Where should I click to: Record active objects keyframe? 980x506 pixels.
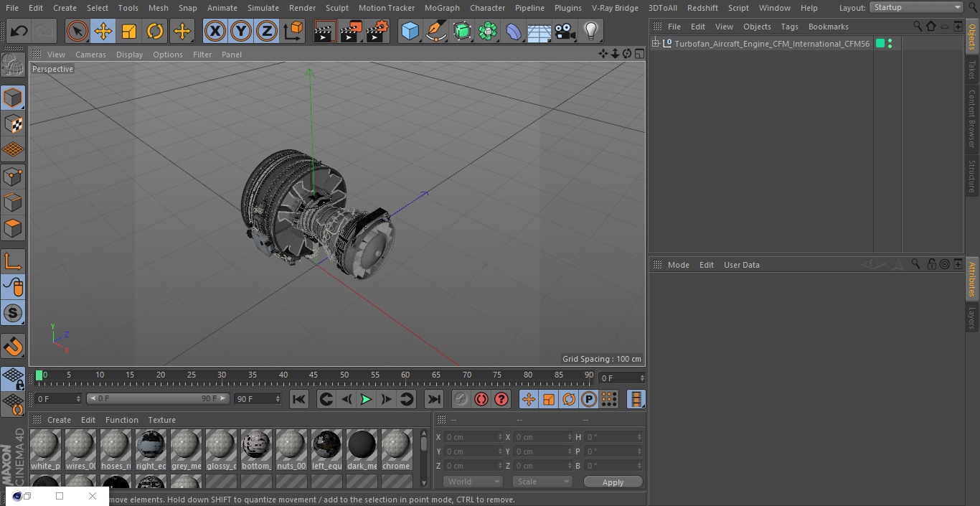(x=461, y=399)
